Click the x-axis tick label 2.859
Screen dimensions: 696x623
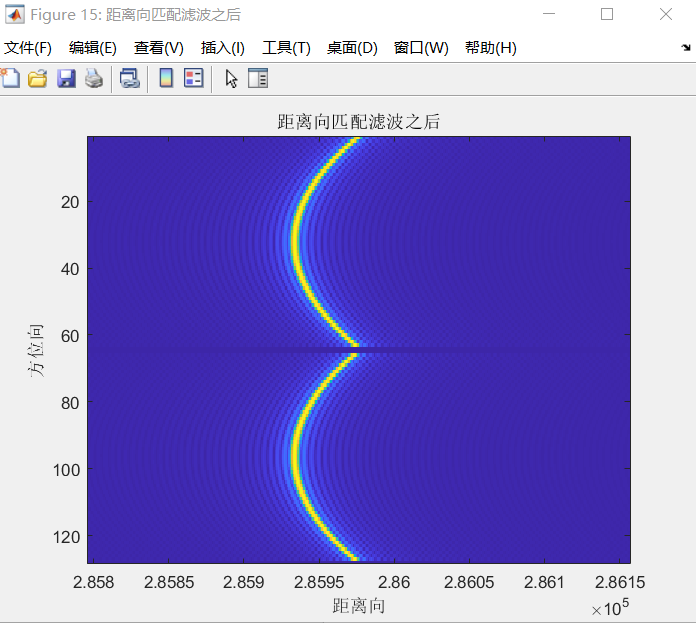[x=244, y=582]
